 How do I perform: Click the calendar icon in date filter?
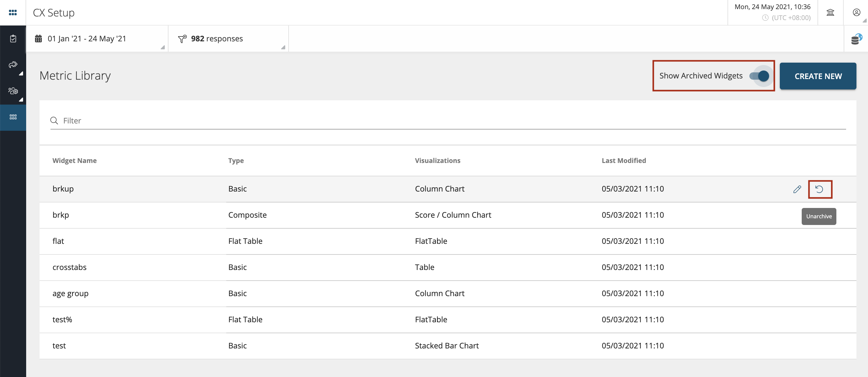pos(38,38)
